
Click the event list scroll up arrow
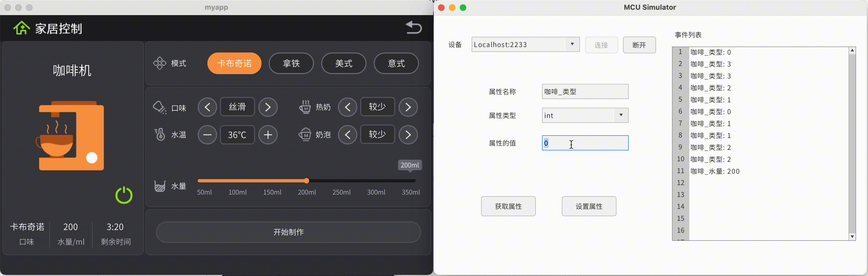tap(852, 51)
